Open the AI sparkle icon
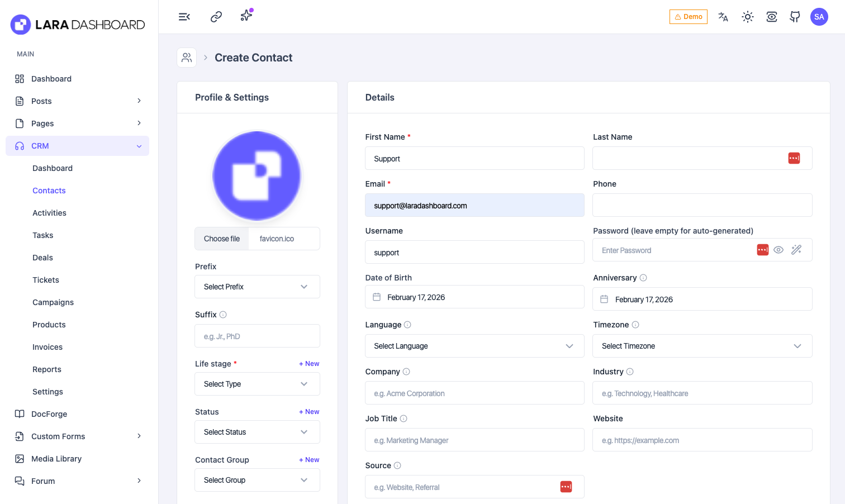Viewport: 845px width, 504px height. pyautogui.click(x=246, y=16)
